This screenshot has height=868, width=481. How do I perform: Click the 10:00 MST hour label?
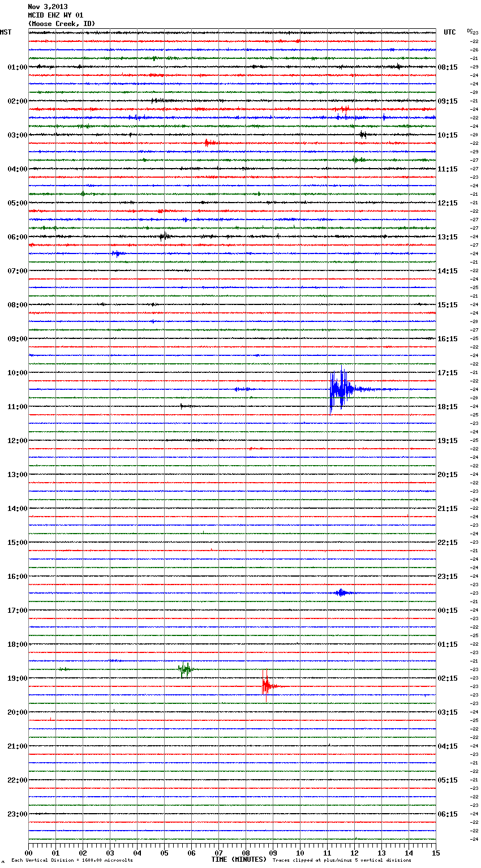(x=18, y=373)
